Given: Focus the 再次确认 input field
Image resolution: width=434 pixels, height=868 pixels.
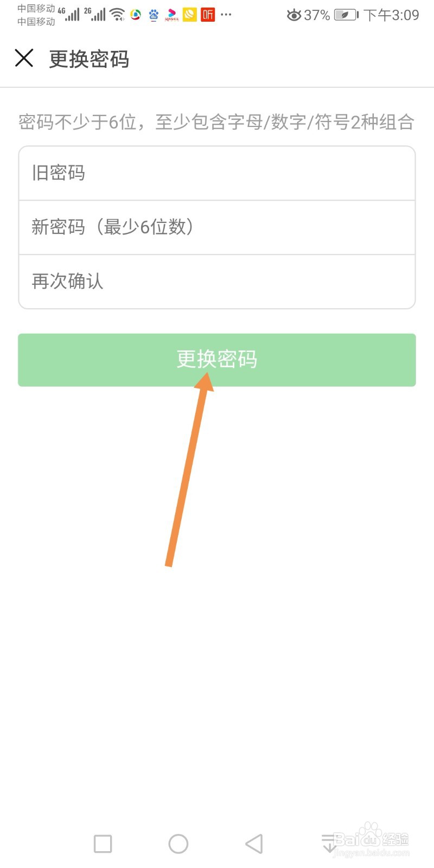Looking at the screenshot, I should point(217,281).
